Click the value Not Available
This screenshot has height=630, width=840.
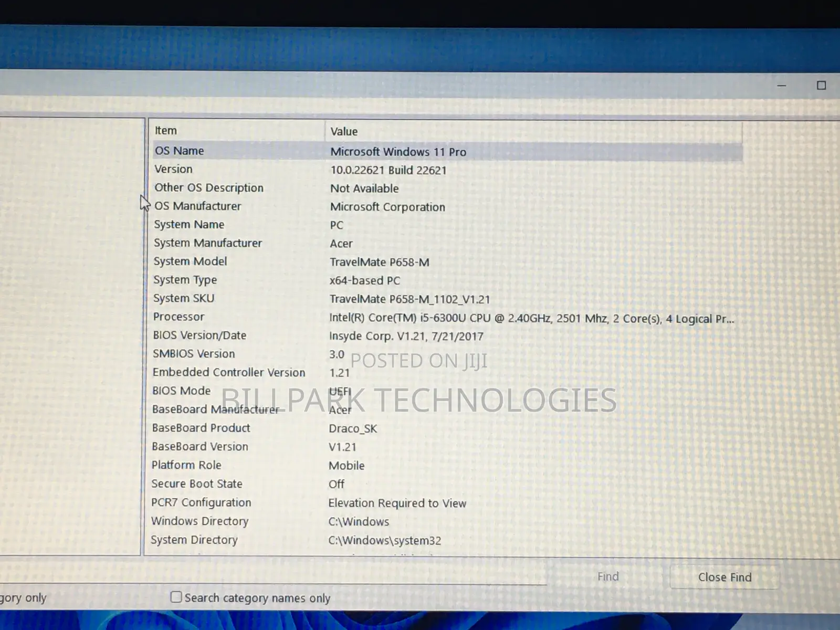tap(364, 188)
